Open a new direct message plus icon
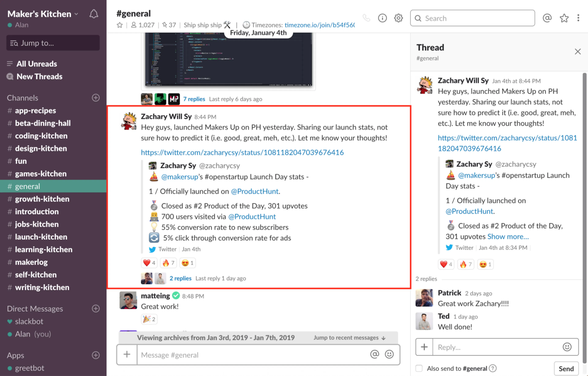Image resolution: width=588 pixels, height=376 pixels. tap(96, 309)
